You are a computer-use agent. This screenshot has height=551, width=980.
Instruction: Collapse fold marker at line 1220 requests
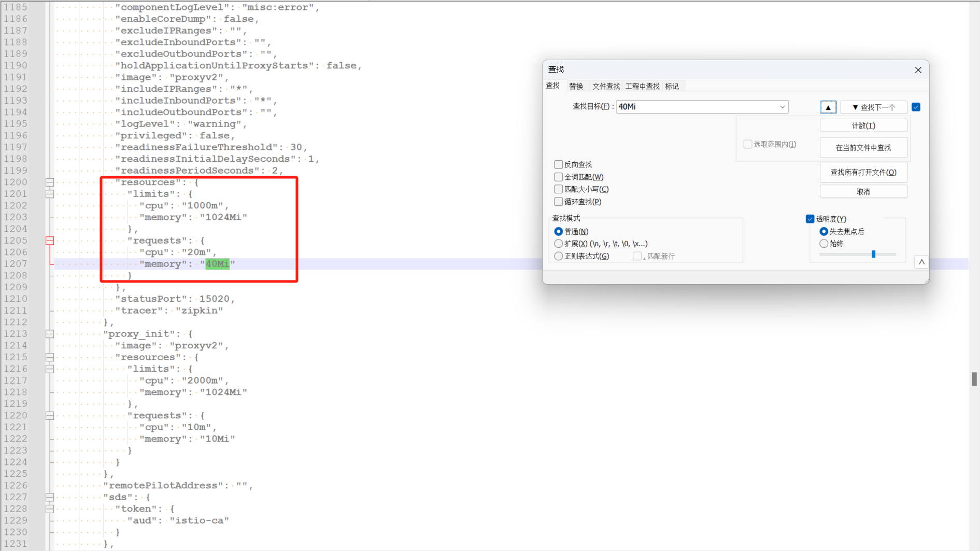[50, 416]
